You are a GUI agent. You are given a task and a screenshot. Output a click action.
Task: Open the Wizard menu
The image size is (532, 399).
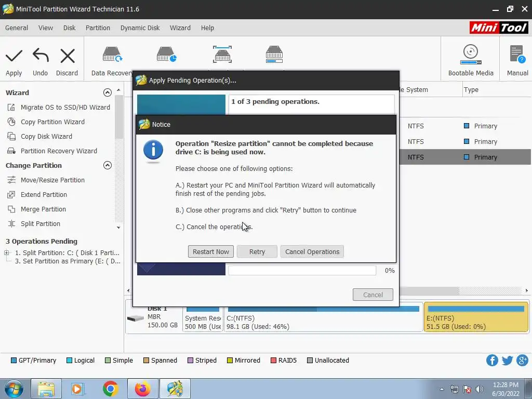(x=180, y=28)
